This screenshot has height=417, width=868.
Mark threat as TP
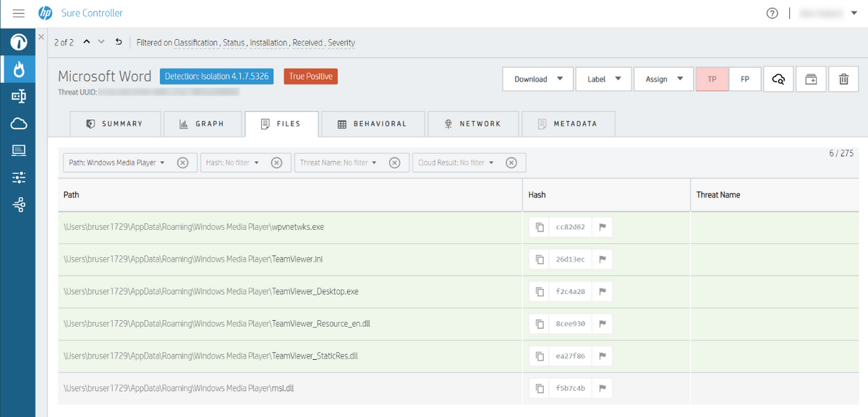coord(712,79)
